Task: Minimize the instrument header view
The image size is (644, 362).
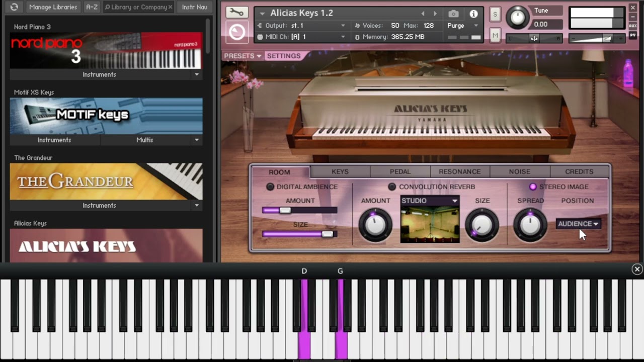Action: (633, 17)
